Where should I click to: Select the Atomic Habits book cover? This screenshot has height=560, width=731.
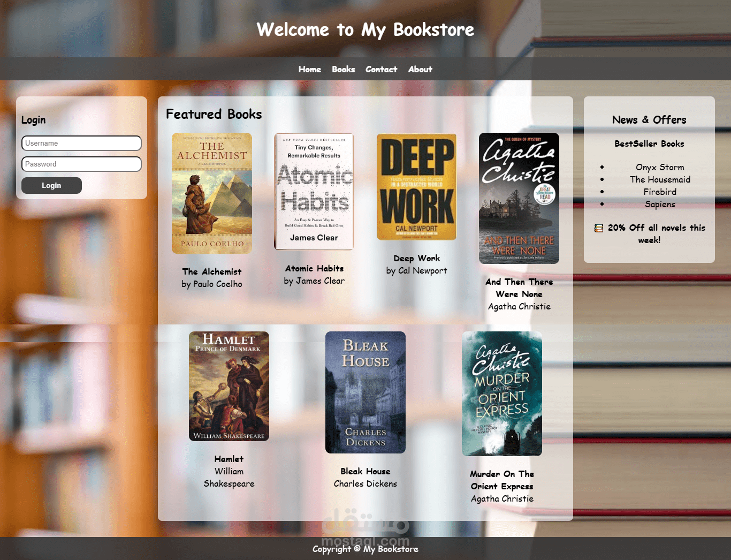(x=314, y=192)
